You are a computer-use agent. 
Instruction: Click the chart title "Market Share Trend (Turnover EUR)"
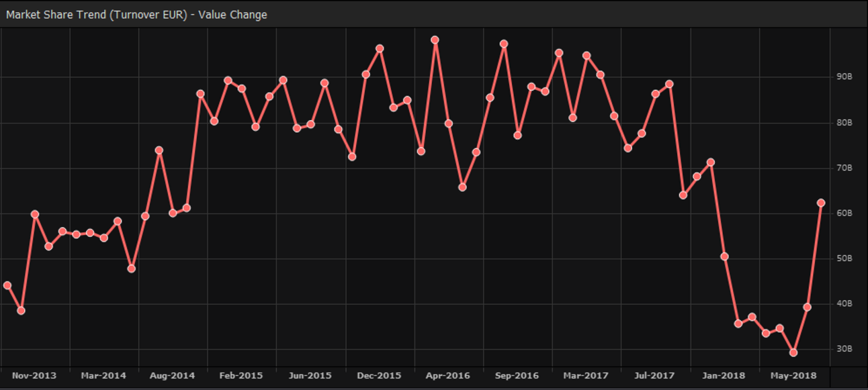(x=96, y=15)
